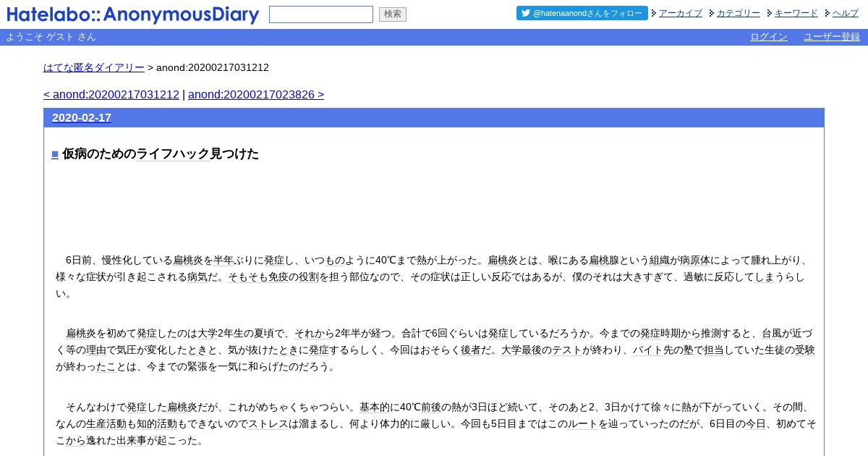Click keyword link テスト in second paragraph

[567, 350]
